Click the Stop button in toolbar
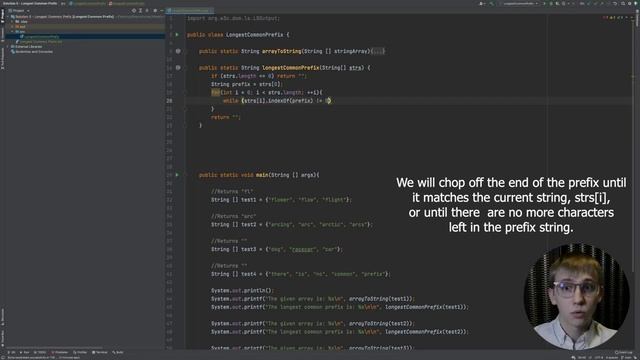Image resolution: width=640 pixels, height=360 pixels. pyautogui.click(x=573, y=3)
